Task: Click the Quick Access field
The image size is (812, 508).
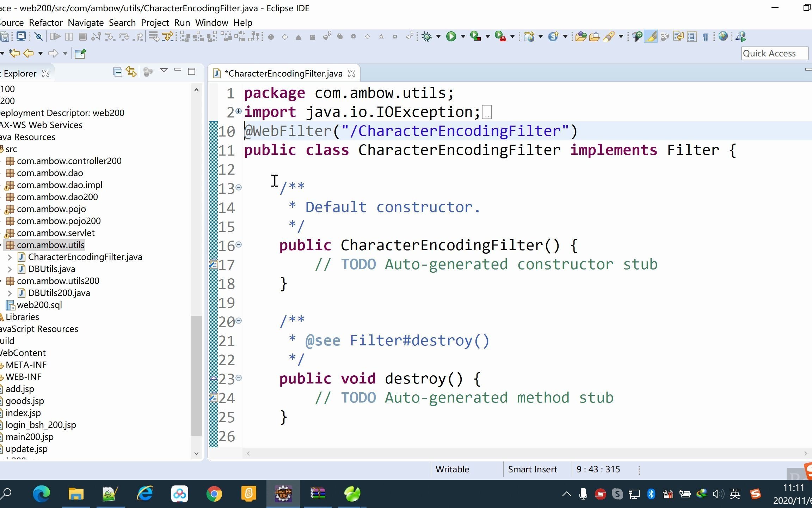Action: coord(774,53)
